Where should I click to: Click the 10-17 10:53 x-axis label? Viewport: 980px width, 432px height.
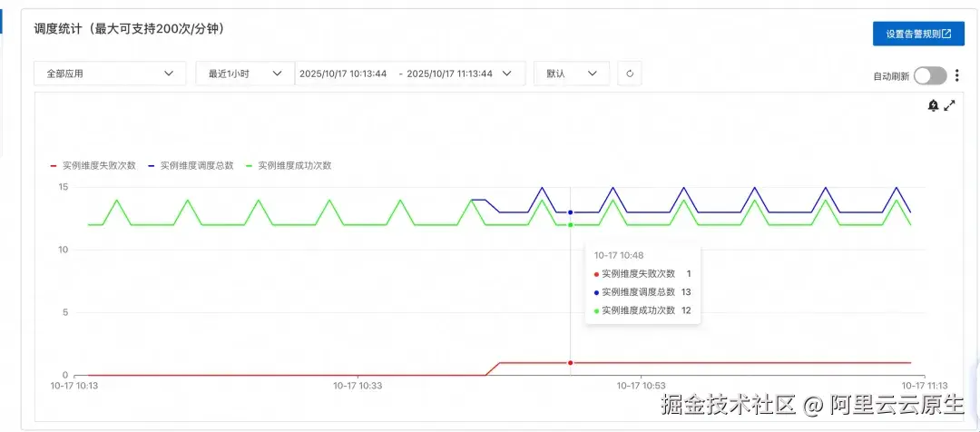tap(641, 386)
